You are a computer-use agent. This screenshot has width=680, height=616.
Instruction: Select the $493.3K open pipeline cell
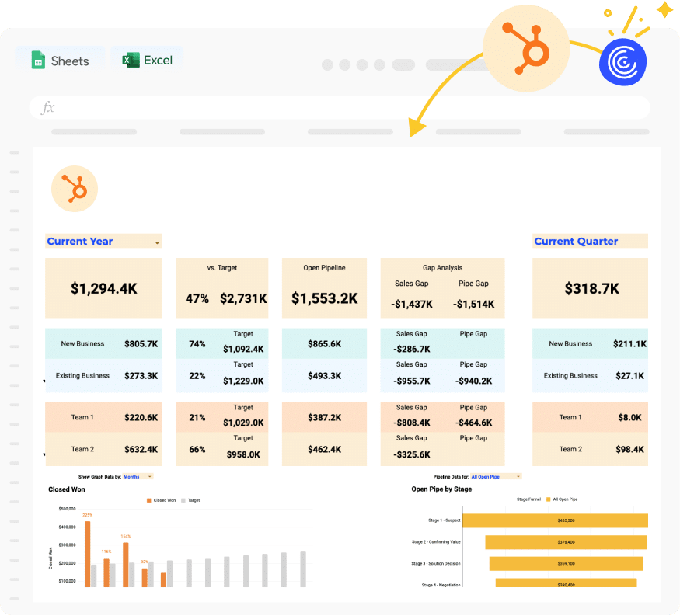point(324,376)
